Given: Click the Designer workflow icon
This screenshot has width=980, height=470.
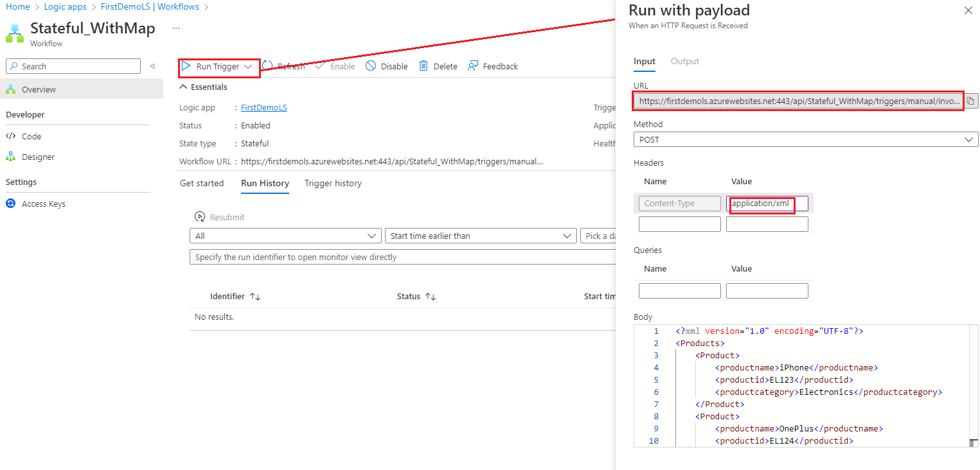Looking at the screenshot, I should tap(10, 157).
